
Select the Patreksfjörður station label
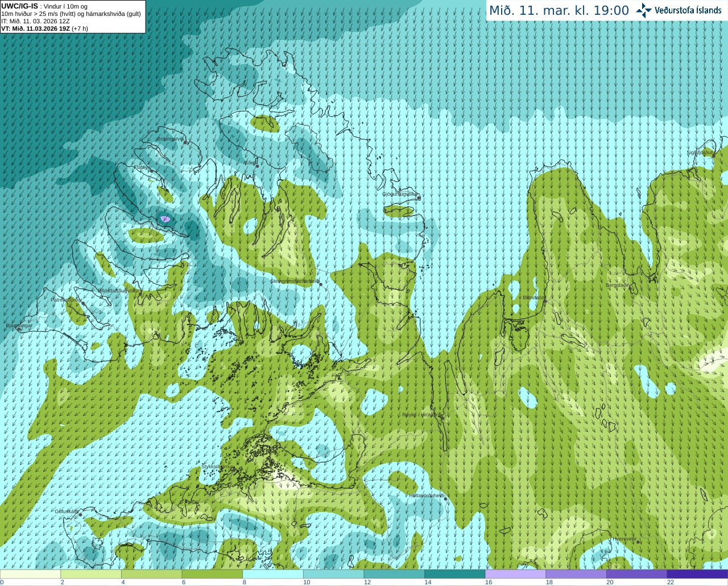tap(66, 299)
